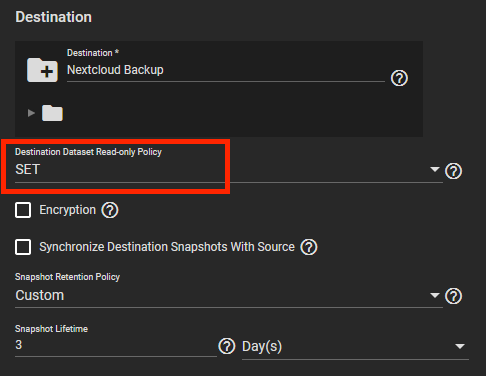Click the SET read-only policy value

[x=28, y=169]
